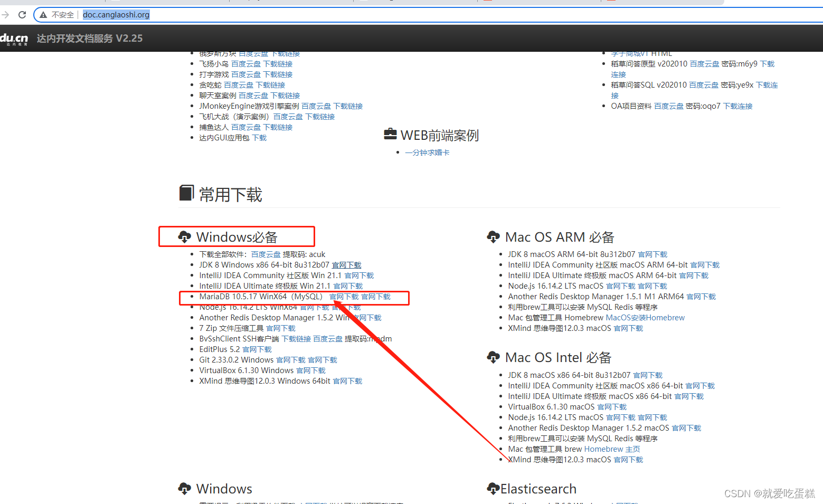Click 官网下载 for 7 Zip 文件压缩工具
This screenshot has height=504, width=823.
(281, 328)
